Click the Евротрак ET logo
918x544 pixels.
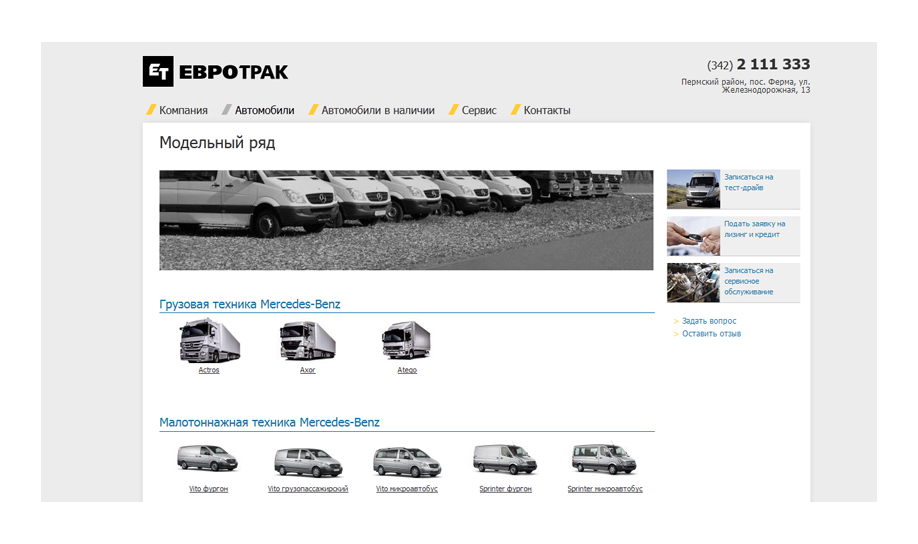pos(215,71)
